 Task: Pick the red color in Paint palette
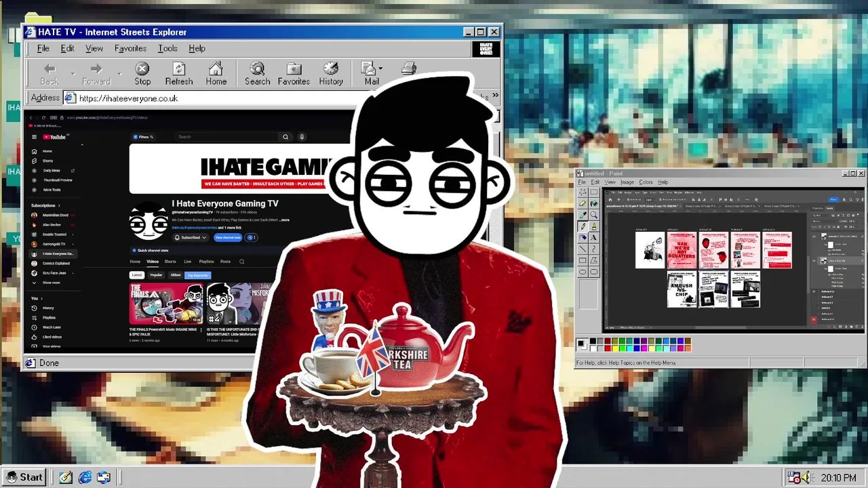click(x=608, y=348)
